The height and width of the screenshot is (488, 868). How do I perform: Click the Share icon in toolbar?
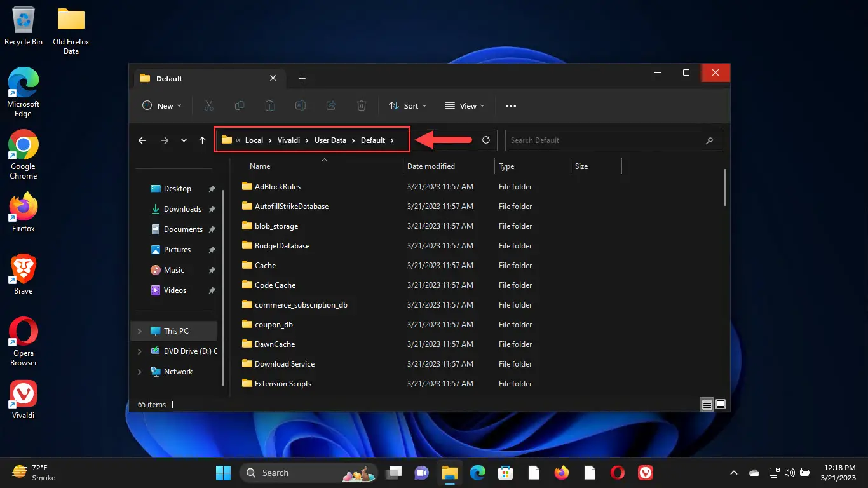click(331, 105)
